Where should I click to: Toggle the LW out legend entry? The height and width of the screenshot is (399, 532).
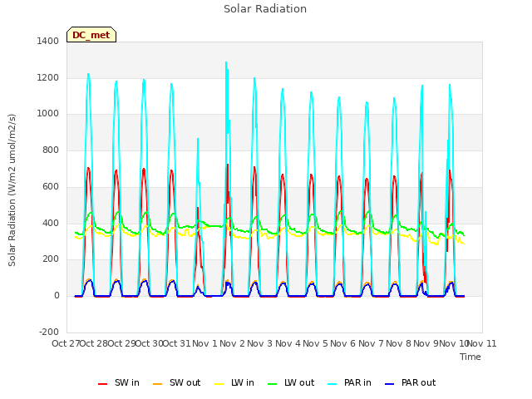[291, 382]
